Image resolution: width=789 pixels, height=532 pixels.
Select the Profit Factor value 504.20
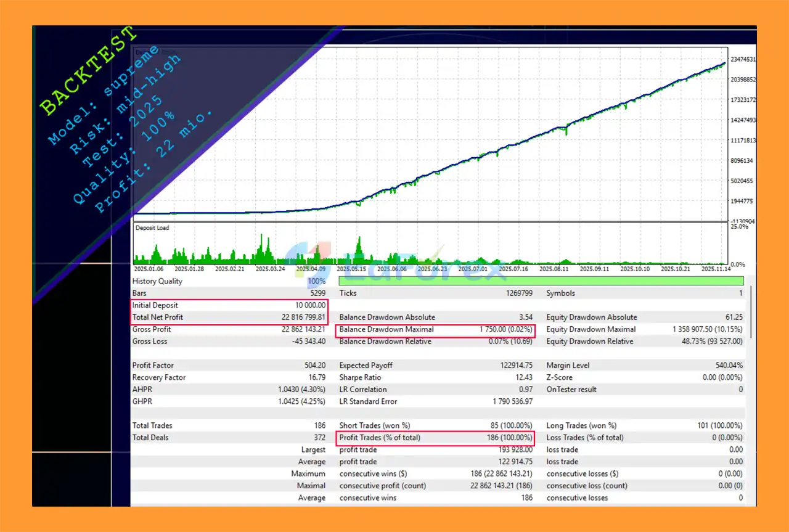314,366
